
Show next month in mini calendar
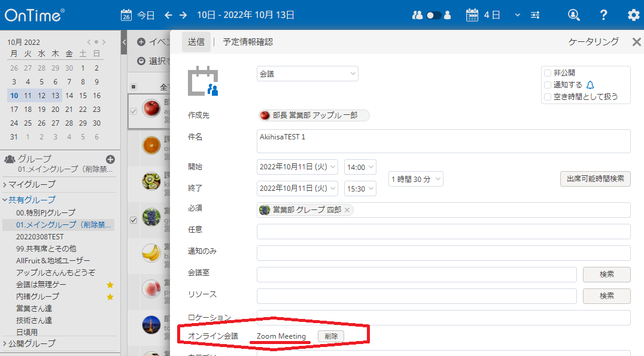(104, 42)
